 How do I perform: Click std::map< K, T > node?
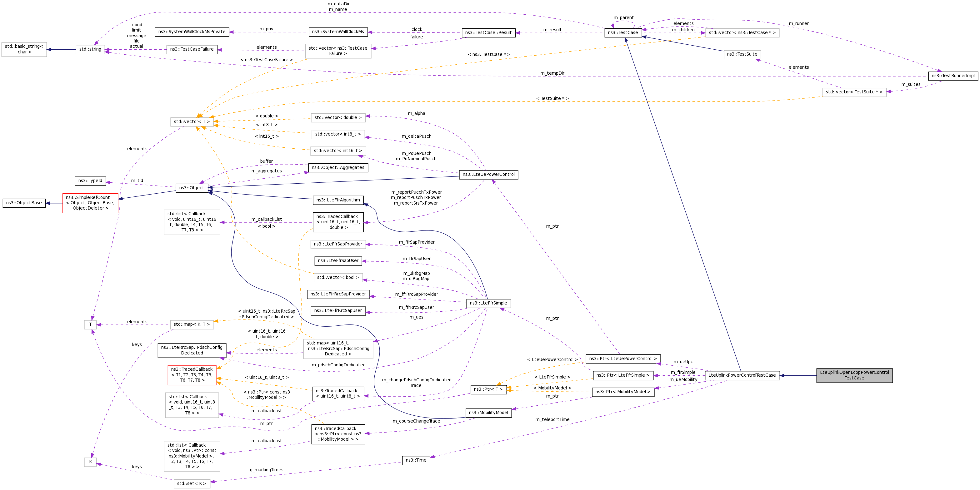tap(192, 325)
